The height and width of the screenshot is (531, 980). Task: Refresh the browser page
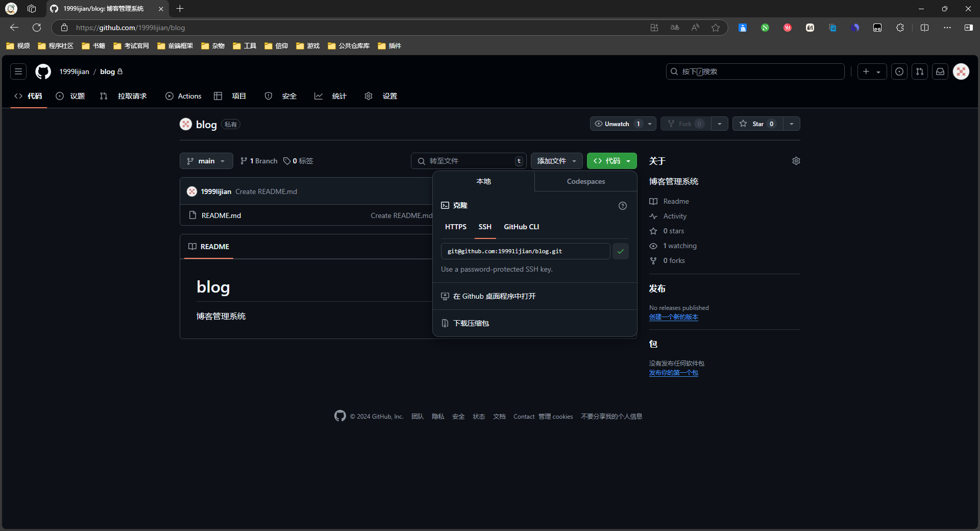click(x=37, y=28)
